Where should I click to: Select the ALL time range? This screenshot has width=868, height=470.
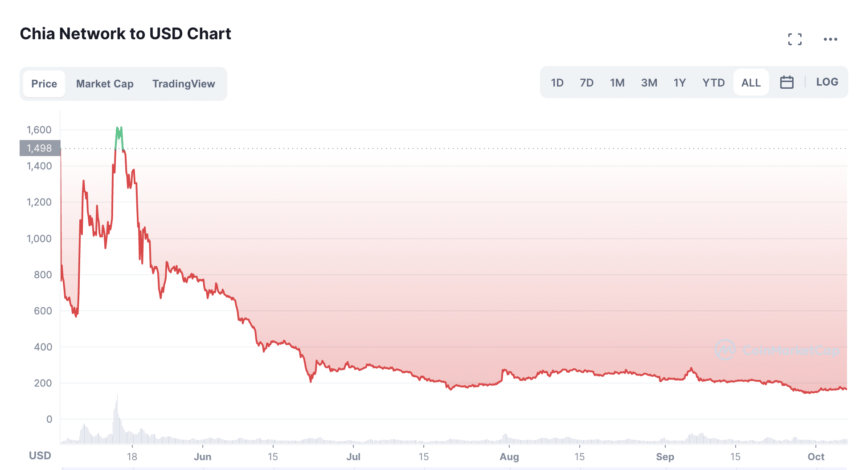751,82
